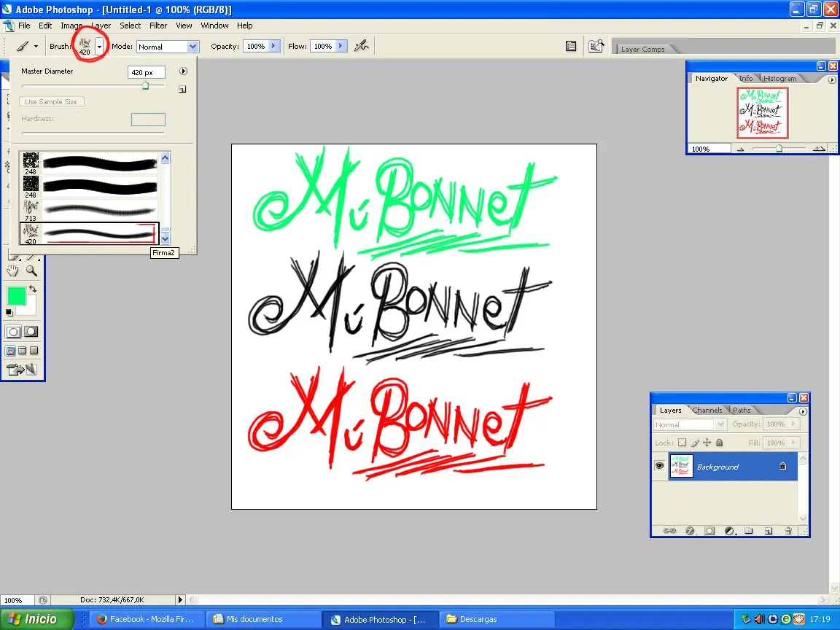Screen dimensions: 840x630
Task: Switch to the Channels tab
Action: pyautogui.click(x=707, y=410)
